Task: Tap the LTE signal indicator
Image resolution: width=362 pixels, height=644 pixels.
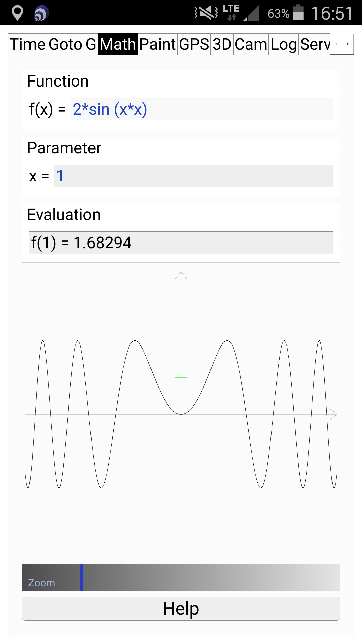Action: pos(231,13)
